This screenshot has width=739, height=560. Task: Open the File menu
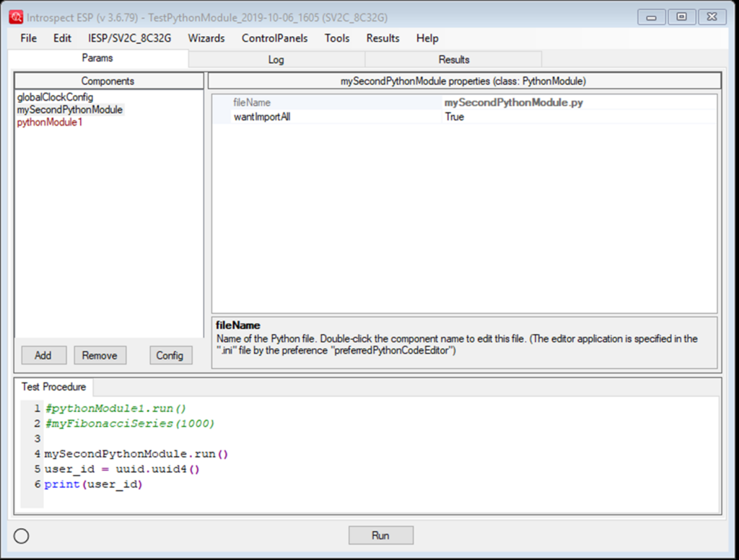[27, 38]
